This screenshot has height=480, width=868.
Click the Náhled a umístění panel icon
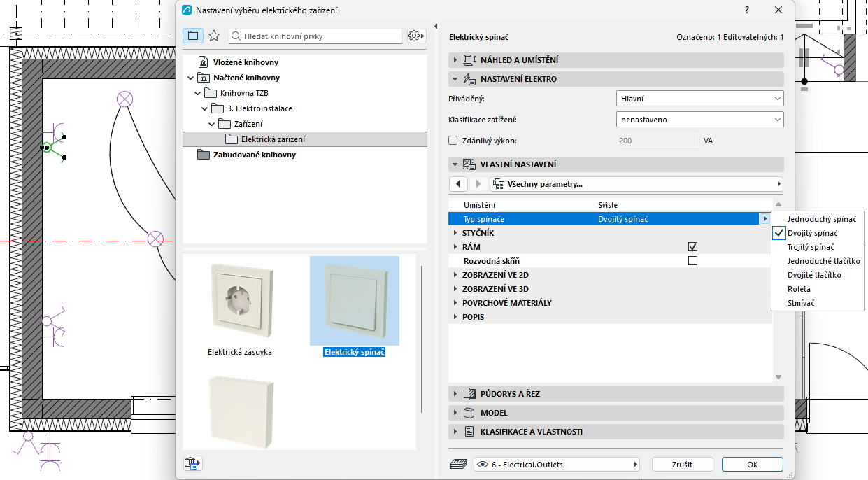[x=469, y=60]
